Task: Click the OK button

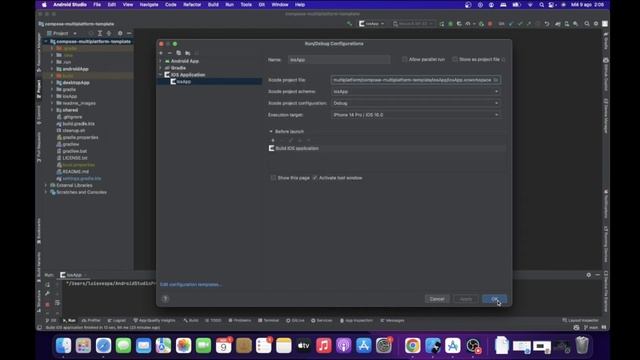Action: coord(494,299)
